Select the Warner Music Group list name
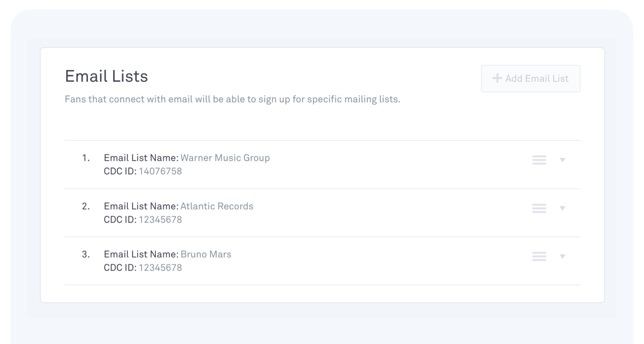This screenshot has width=644, height=344. click(x=225, y=158)
